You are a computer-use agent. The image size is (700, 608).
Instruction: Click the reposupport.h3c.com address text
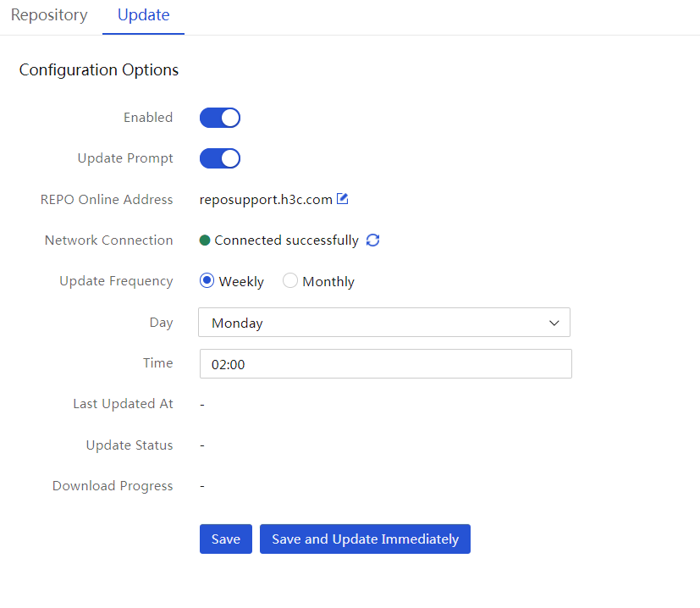tap(266, 200)
